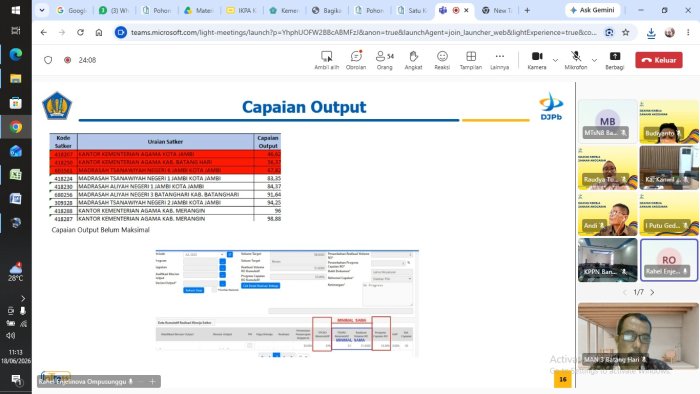Click the yellow slide number 16 box
Screen dimensions: 700x394
562,379
